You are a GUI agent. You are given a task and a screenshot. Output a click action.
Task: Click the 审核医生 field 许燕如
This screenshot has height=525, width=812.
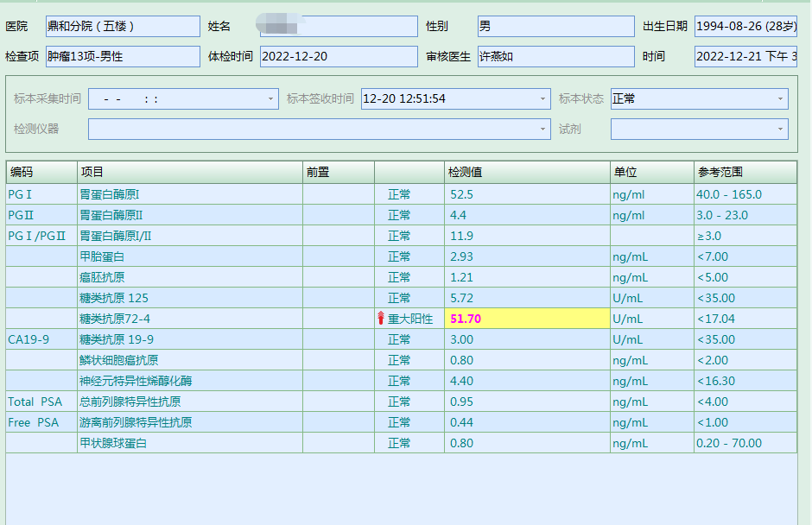point(555,57)
